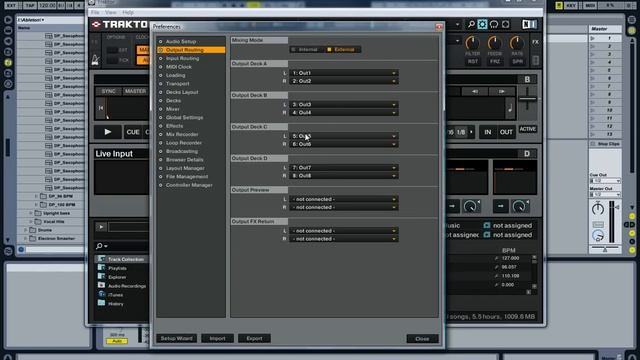Open Output Deck C right channel dropdown
Image resolution: width=640 pixels, height=360 pixels.
pos(344,144)
